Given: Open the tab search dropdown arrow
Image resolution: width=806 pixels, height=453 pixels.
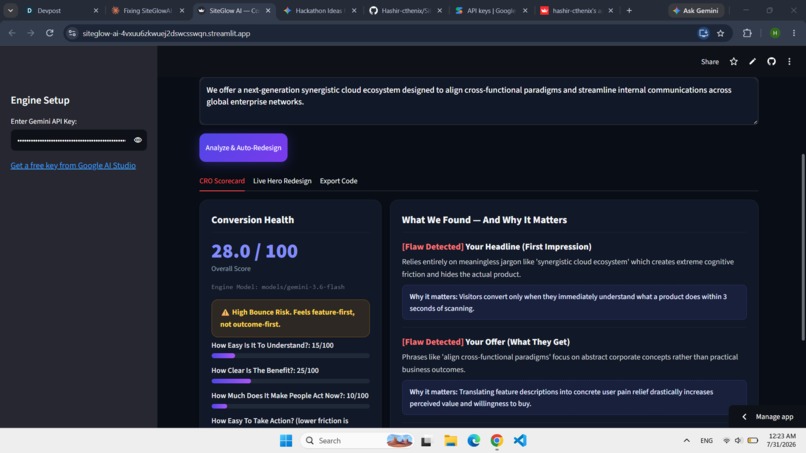Looking at the screenshot, I should click(10, 10).
